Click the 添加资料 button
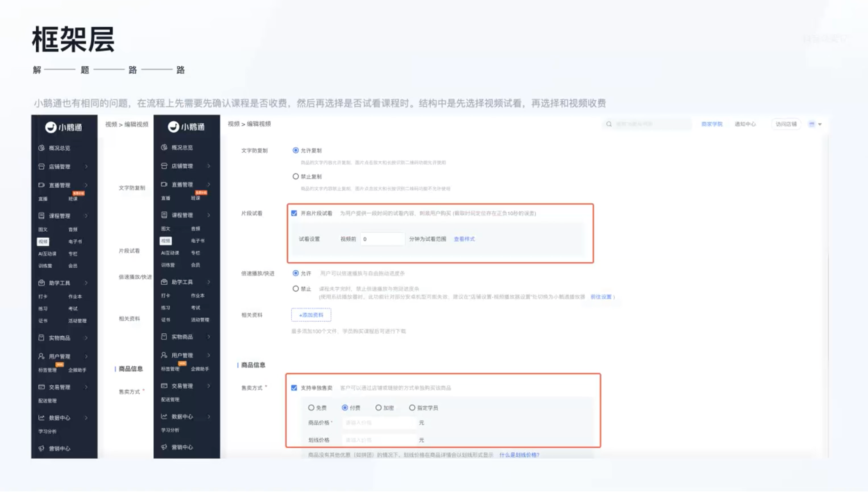Screen dimensions: 868x492 311,315
